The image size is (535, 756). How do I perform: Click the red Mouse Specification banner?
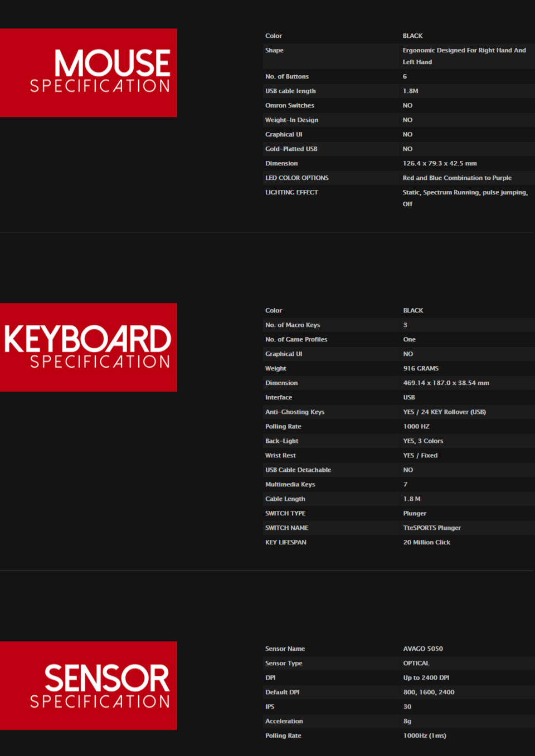pyautogui.click(x=89, y=72)
